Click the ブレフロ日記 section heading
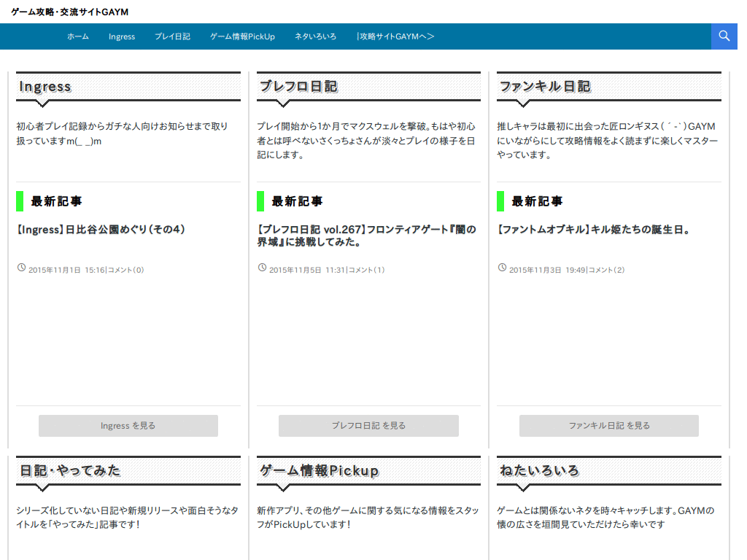The image size is (747, 560). (298, 87)
